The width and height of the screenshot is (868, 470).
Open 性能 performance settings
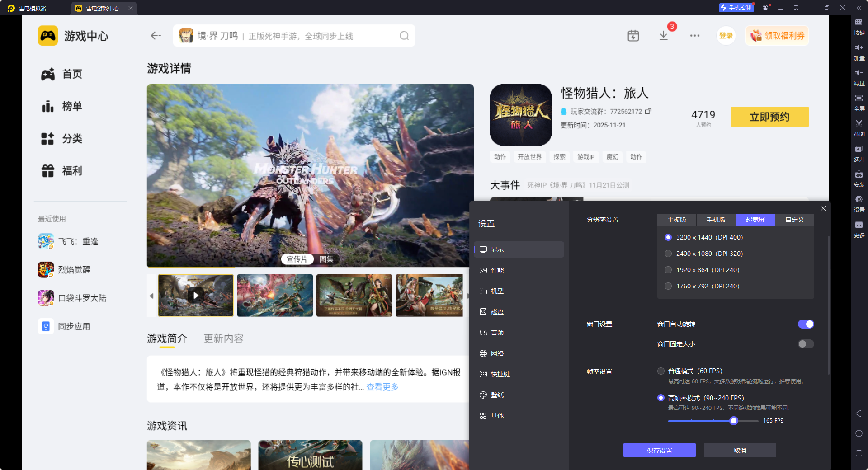tap(497, 270)
